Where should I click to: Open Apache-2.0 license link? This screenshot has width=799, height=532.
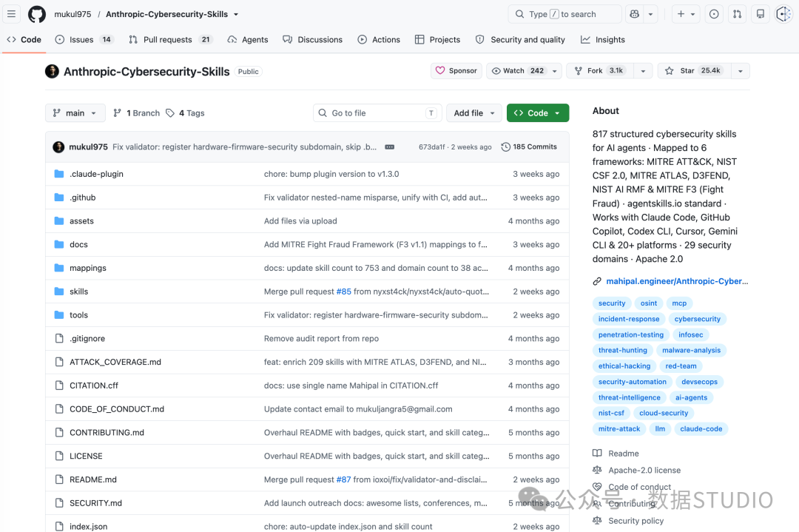click(644, 471)
